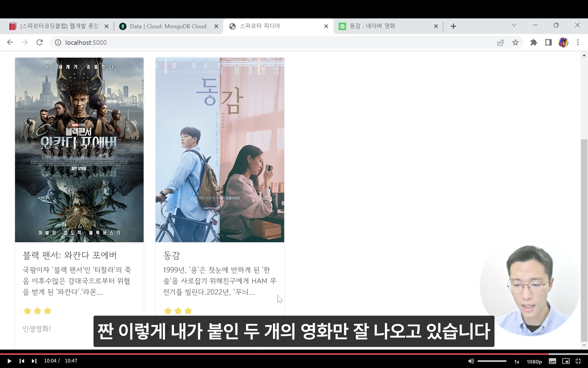Click the 동감 description beginning 1999년
588x368 pixels.
pos(220,281)
